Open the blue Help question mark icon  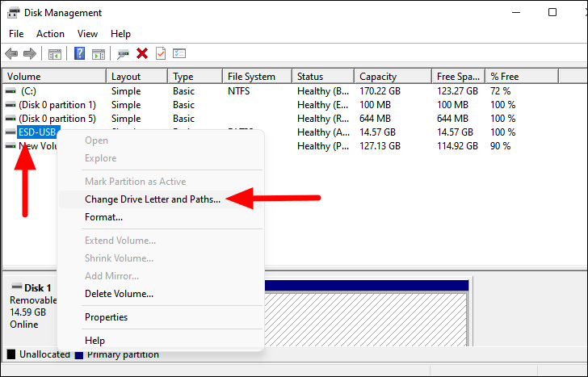tap(79, 53)
